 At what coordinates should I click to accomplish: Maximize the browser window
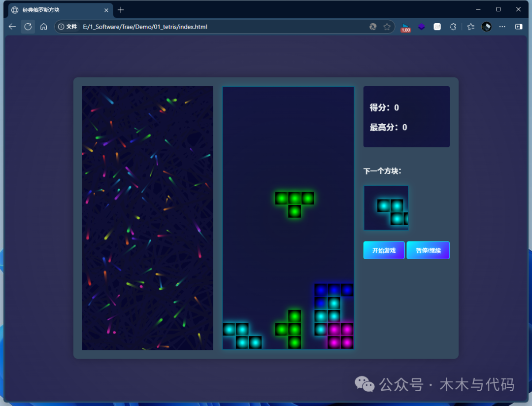click(x=498, y=9)
